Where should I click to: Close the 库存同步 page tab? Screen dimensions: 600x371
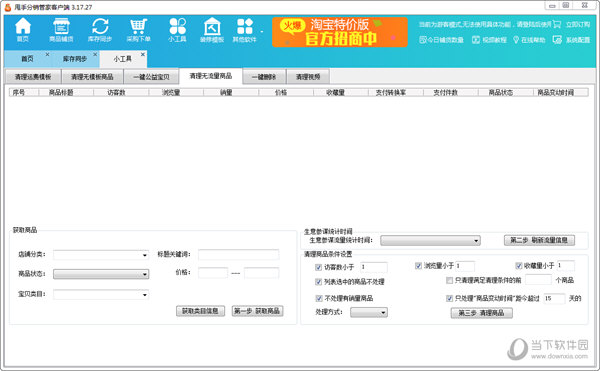[x=95, y=54]
